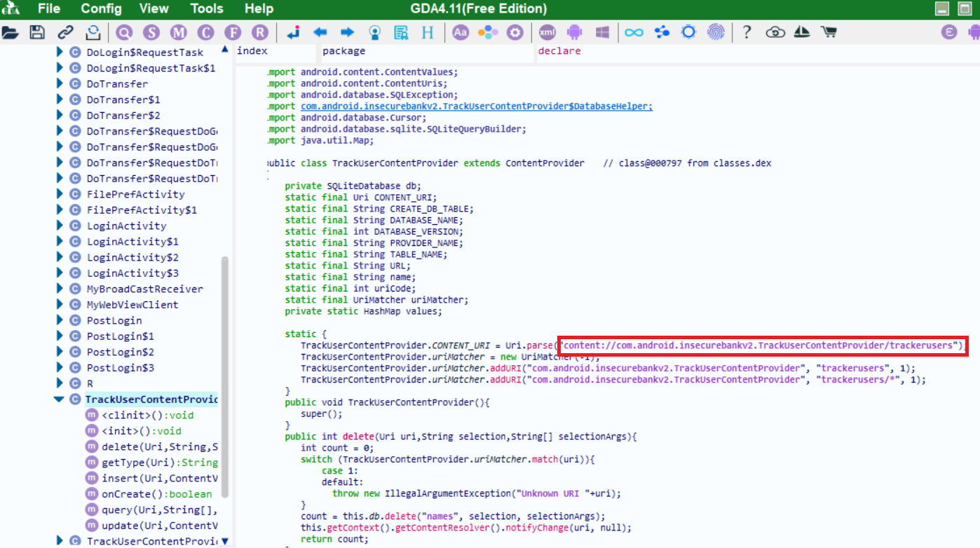The height and width of the screenshot is (548, 980).
Task: Expand the FilePrefActivity node arrow
Action: (x=60, y=194)
